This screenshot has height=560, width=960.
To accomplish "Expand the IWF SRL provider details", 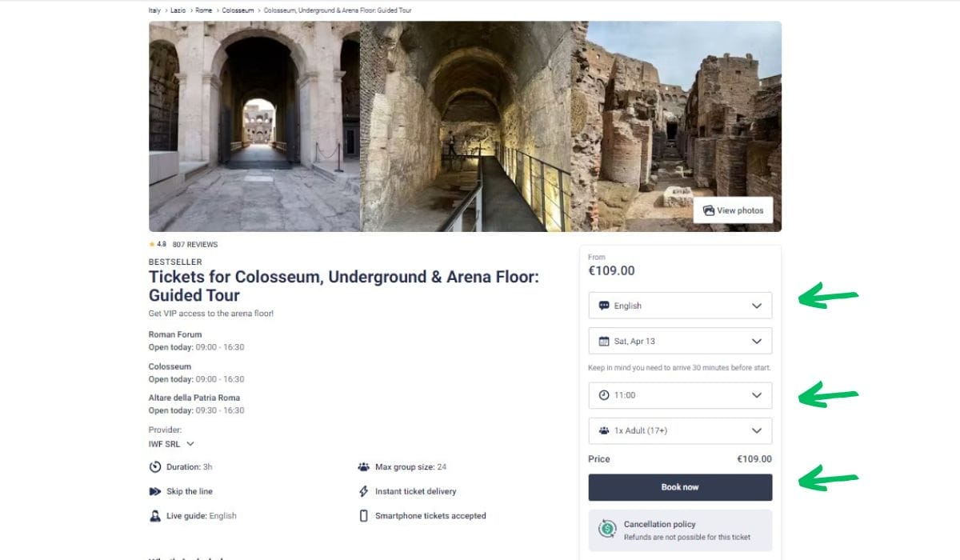I will (171, 444).
